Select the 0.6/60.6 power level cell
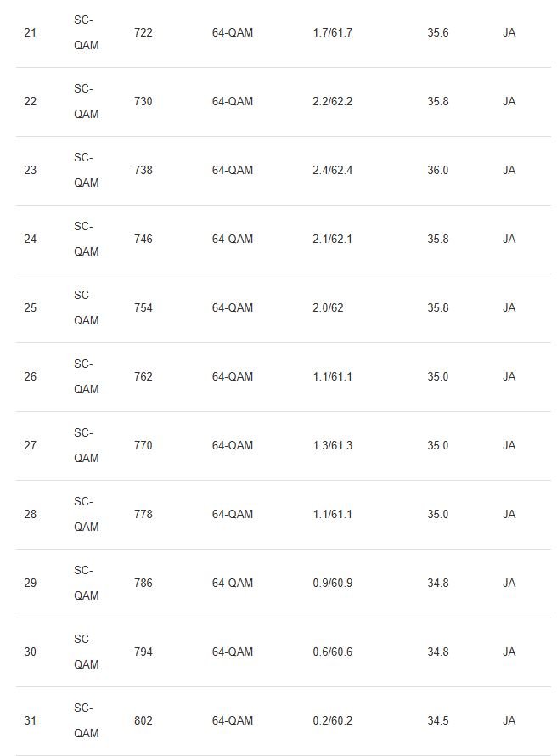 [333, 652]
